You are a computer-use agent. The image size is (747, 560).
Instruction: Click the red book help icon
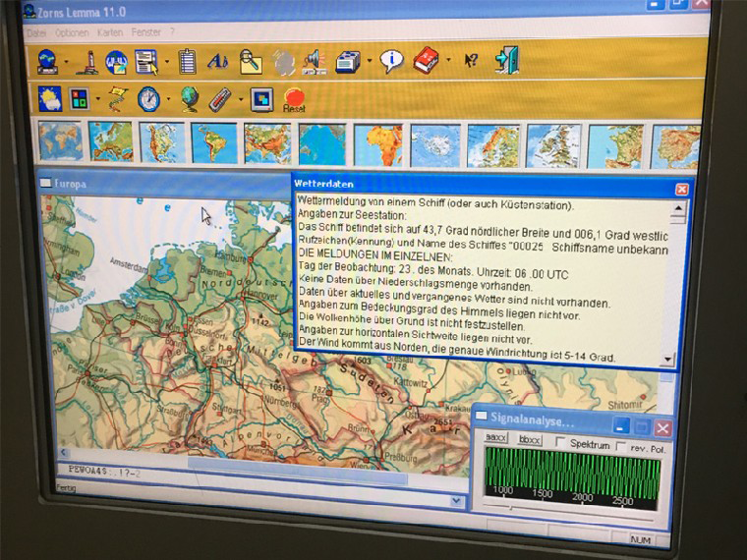(x=426, y=61)
